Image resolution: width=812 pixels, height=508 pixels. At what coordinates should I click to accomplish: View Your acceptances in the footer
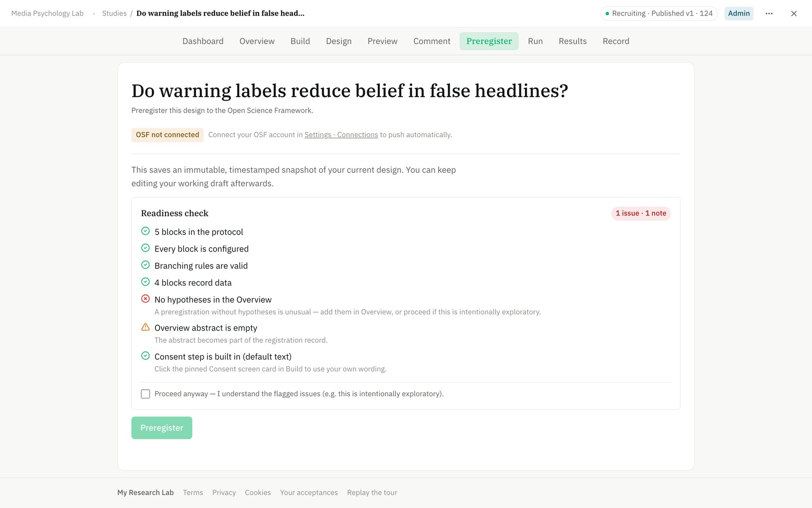pos(309,493)
